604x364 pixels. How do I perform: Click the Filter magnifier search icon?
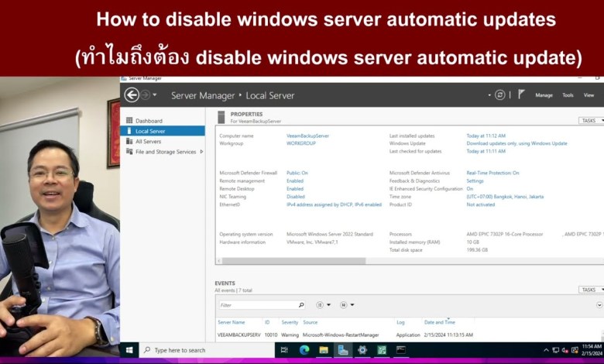coord(301,305)
